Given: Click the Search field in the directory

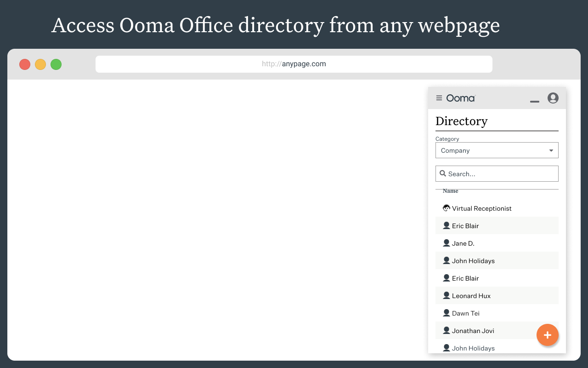Looking at the screenshot, I should pyautogui.click(x=497, y=173).
